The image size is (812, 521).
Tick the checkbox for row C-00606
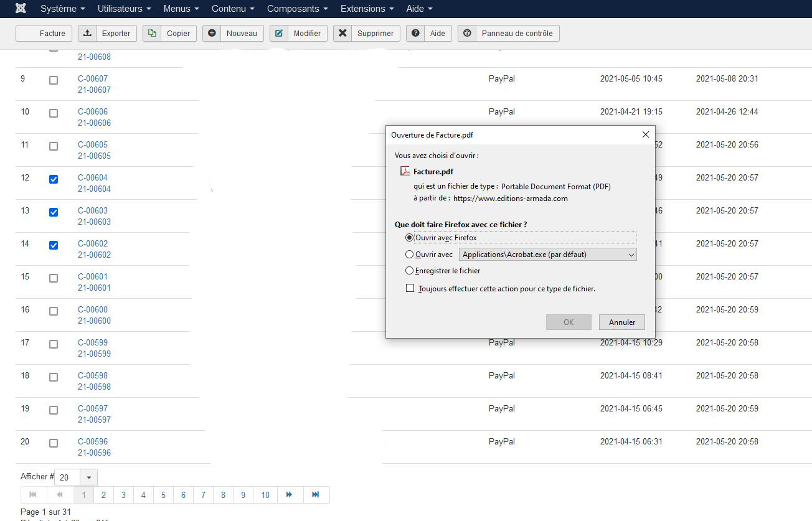point(54,113)
